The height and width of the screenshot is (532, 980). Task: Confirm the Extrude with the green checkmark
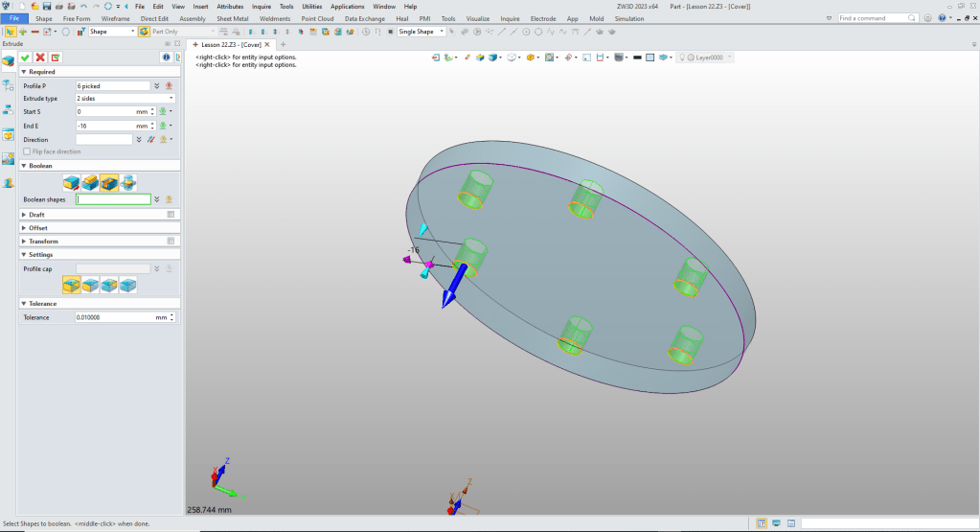[26, 58]
